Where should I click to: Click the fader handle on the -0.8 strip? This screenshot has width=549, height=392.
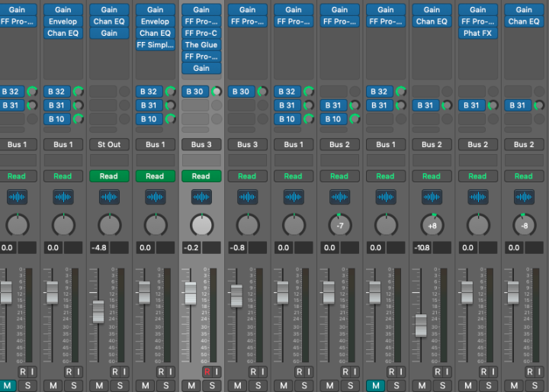point(236,296)
